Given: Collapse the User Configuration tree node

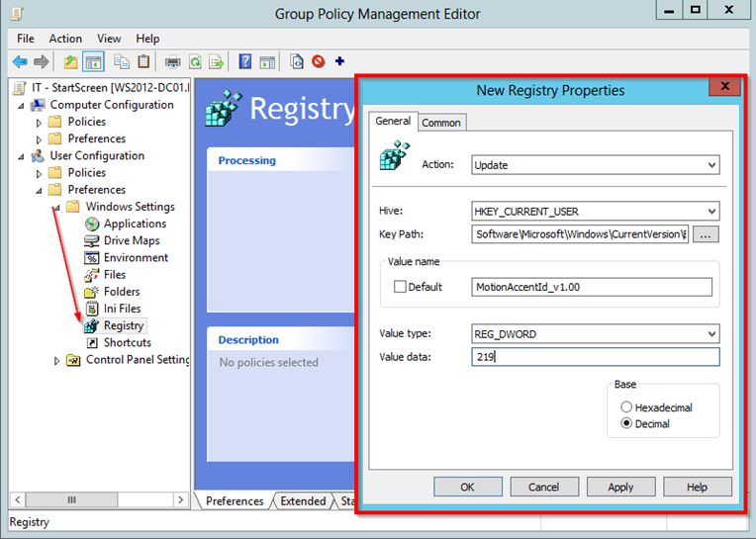Looking at the screenshot, I should coord(21,156).
